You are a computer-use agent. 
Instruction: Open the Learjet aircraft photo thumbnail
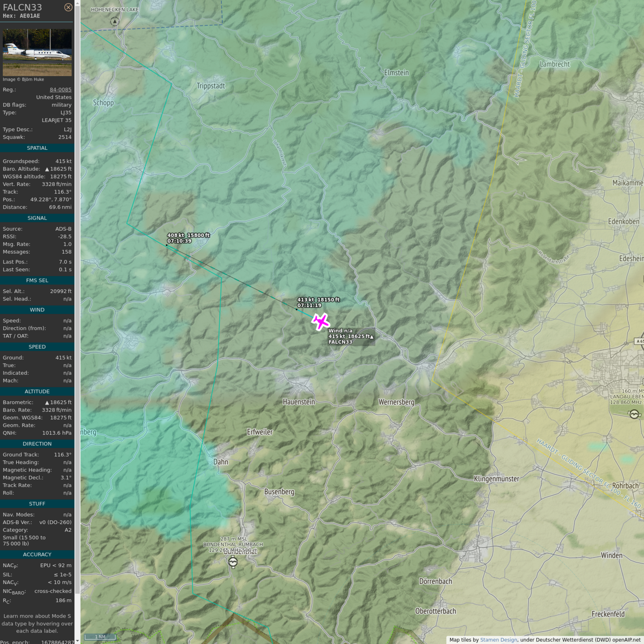[x=37, y=52]
